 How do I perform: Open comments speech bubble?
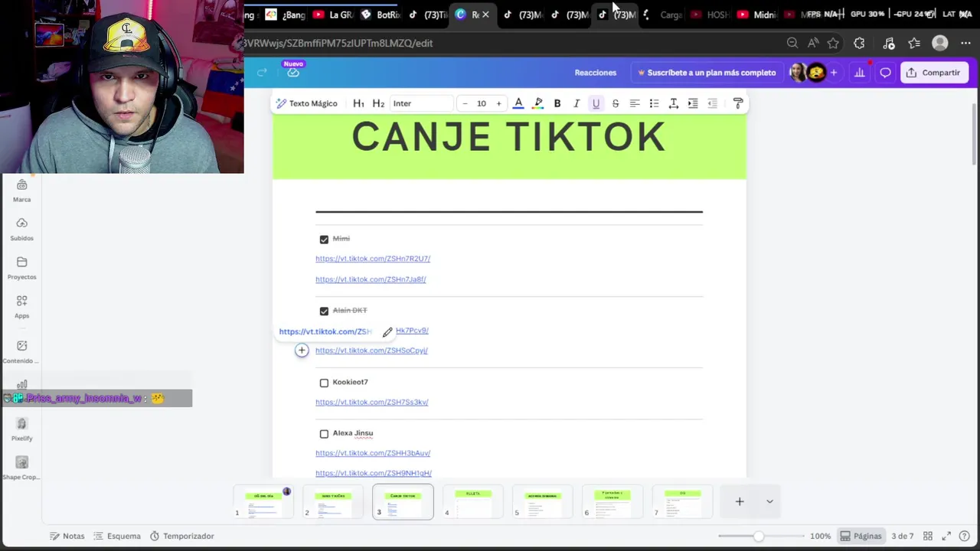click(885, 73)
